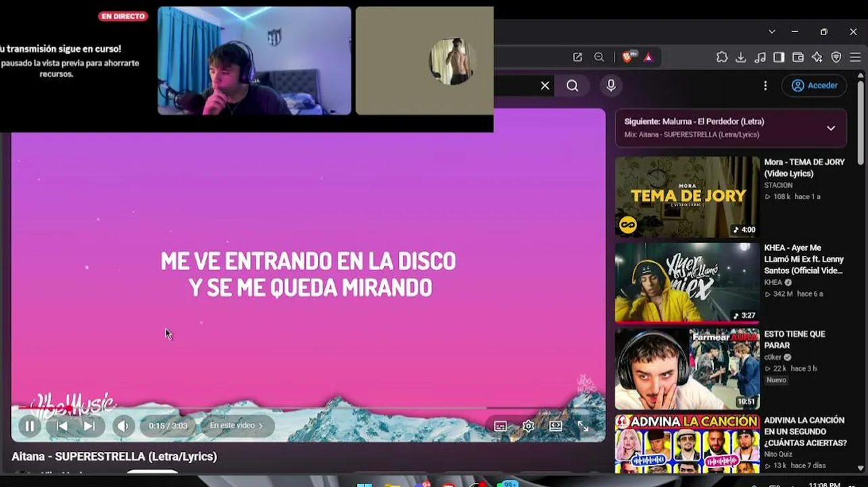Click the round profile picture in stream overlay
The width and height of the screenshot is (868, 487).
click(452, 62)
